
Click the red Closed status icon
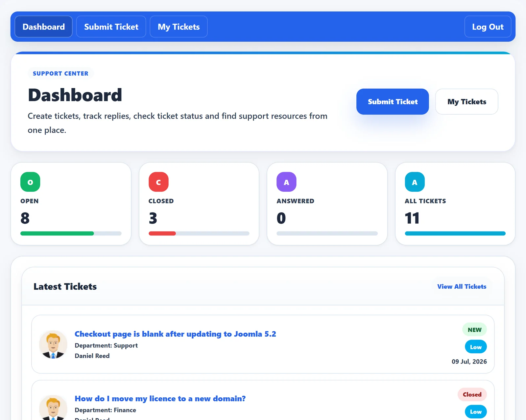coord(158,182)
